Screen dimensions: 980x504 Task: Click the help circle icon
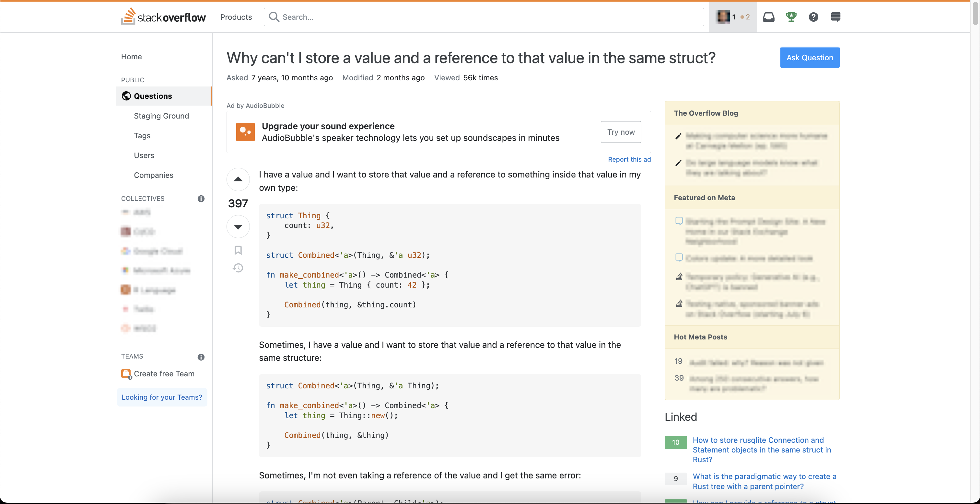813,17
